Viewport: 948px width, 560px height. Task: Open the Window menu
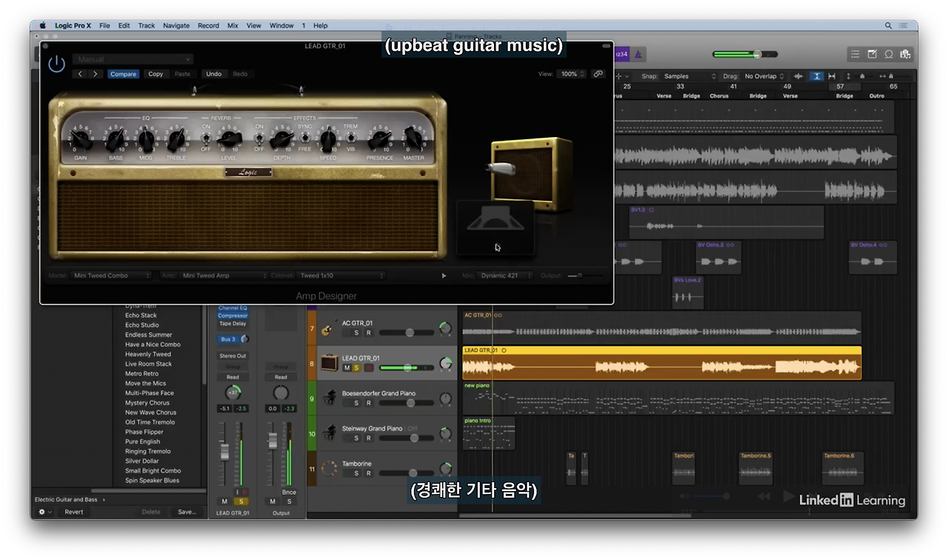point(281,25)
